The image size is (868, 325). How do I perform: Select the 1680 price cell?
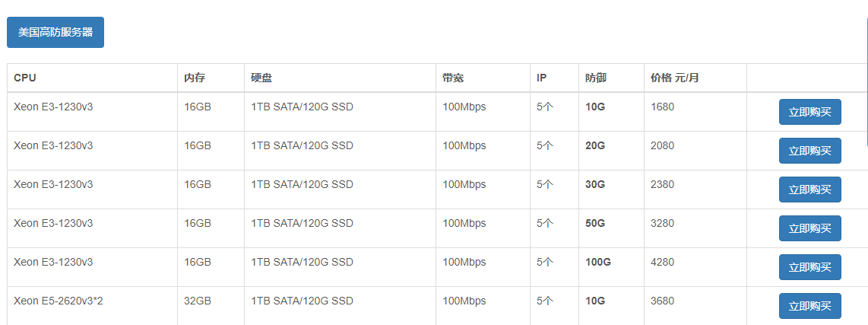[x=662, y=107]
